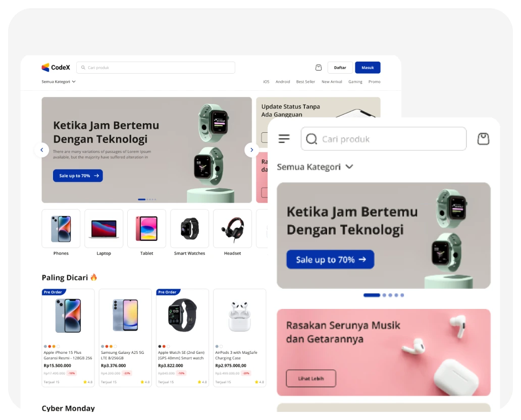Select orange color swatch on iPhone 15 Plus
Screen dimensions: 521x420
click(x=54, y=346)
